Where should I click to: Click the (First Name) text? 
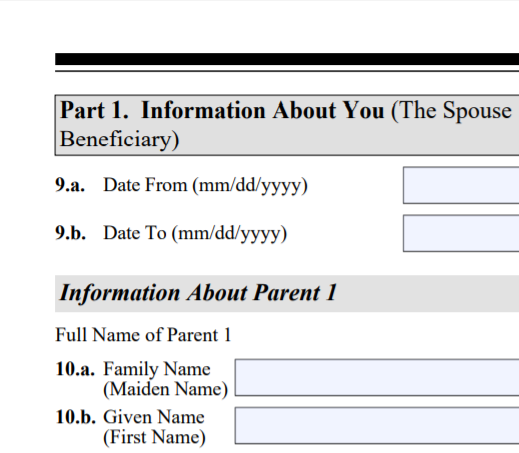tap(154, 437)
